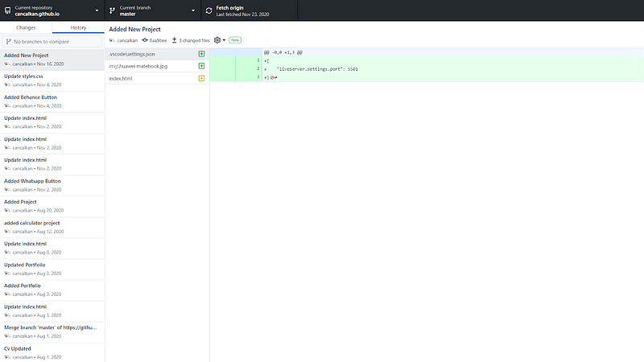The width and height of the screenshot is (644, 362).
Task: Click line number 1 in diff gutter
Action: (x=258, y=60)
